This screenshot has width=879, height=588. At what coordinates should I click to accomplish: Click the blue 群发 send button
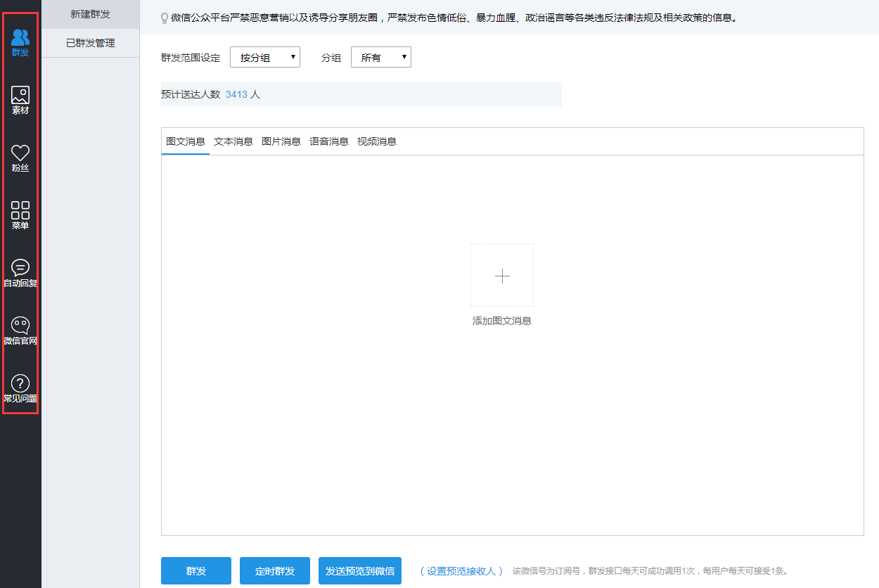[x=196, y=571]
